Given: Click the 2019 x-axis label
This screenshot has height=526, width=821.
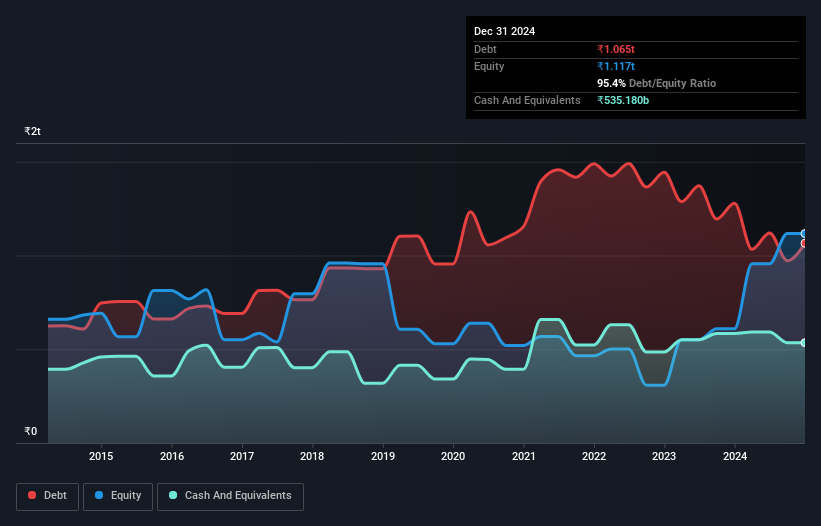Looking at the screenshot, I should [x=383, y=456].
